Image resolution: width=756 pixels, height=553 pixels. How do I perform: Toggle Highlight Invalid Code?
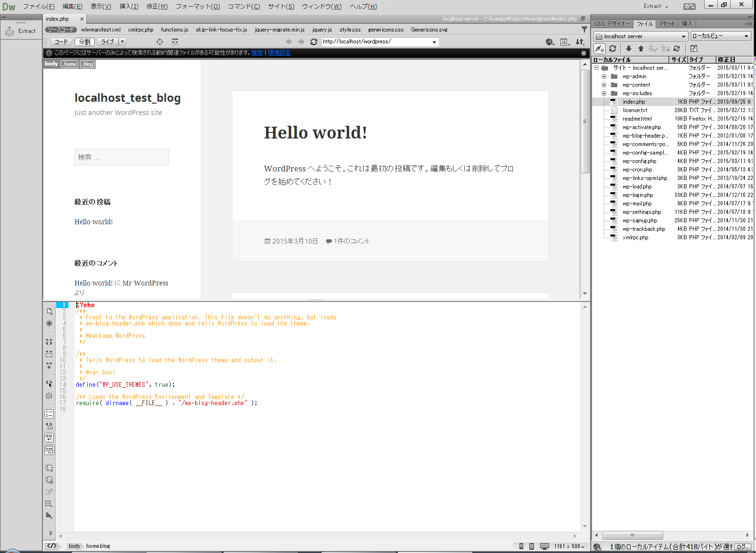coord(49,426)
